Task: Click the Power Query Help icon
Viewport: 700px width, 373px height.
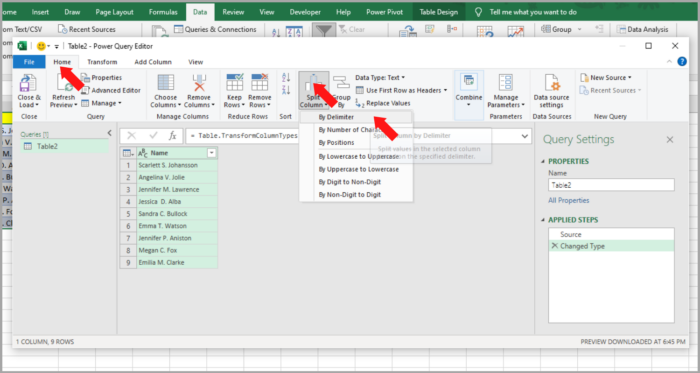Action: point(682,62)
